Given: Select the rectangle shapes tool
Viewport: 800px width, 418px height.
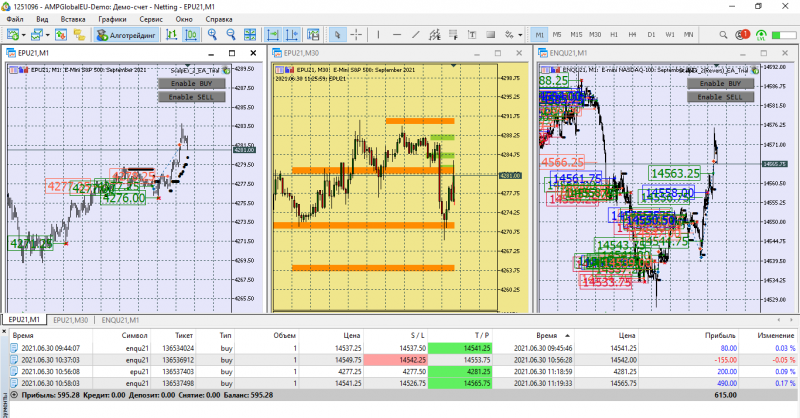Looking at the screenshot, I should (x=491, y=35).
